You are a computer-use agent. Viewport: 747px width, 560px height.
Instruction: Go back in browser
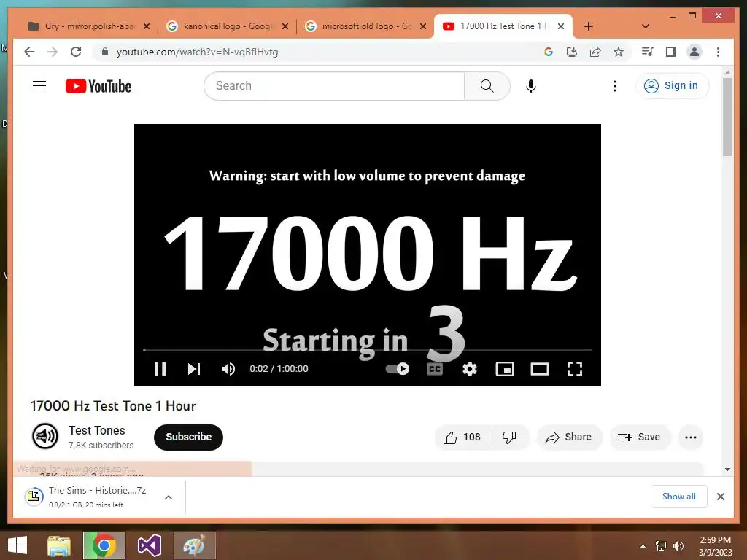29,52
